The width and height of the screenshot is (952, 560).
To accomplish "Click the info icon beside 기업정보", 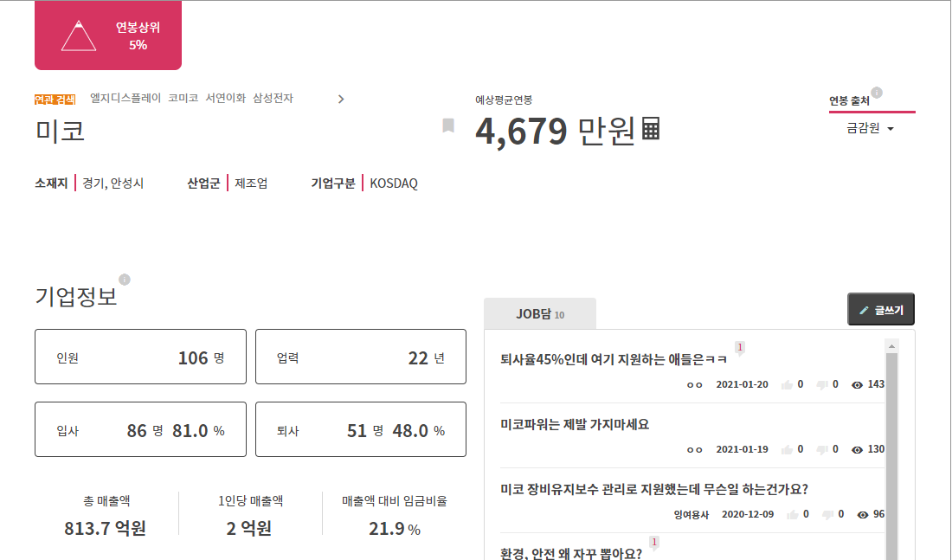I will 125,280.
